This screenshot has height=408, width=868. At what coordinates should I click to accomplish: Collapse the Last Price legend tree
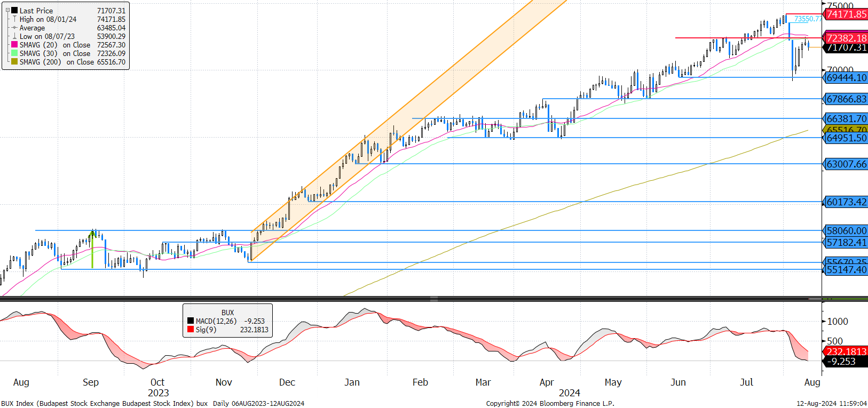point(7,10)
